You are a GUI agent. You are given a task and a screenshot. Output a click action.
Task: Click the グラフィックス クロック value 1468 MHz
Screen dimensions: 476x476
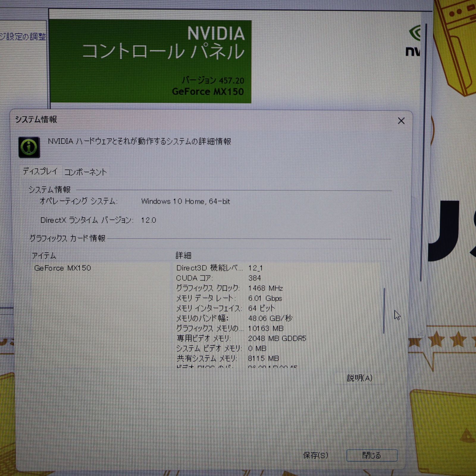pos(265,288)
